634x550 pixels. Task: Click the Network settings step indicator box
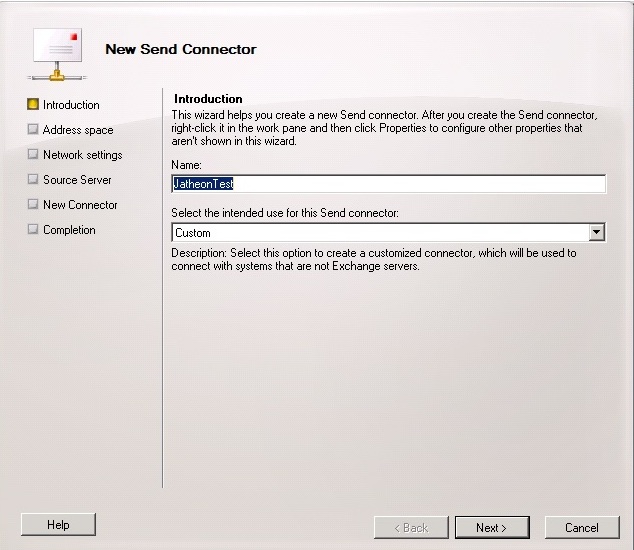33,154
